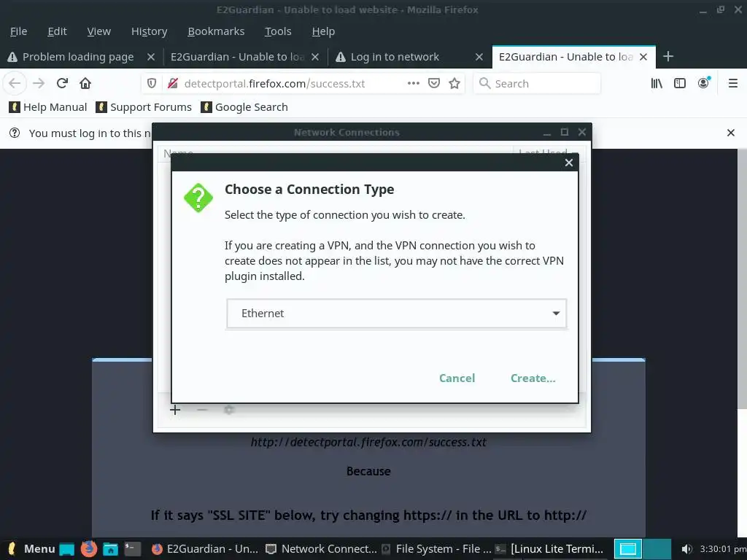747x560 pixels.
Task: Close the Choose a Connection Type dialog
Action: pos(568,163)
